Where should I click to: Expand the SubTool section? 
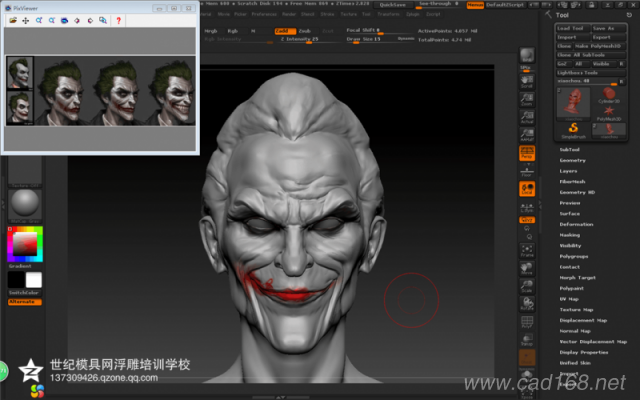[x=569, y=150]
